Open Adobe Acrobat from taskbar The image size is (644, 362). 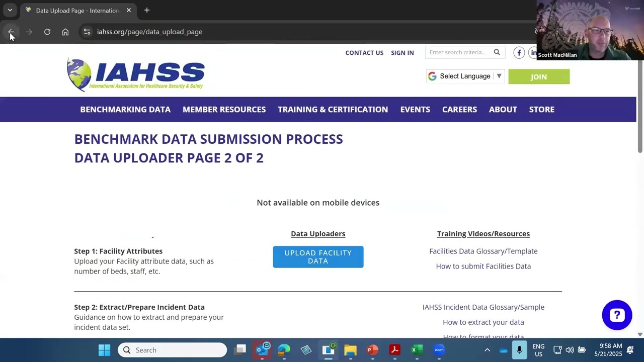click(394, 350)
